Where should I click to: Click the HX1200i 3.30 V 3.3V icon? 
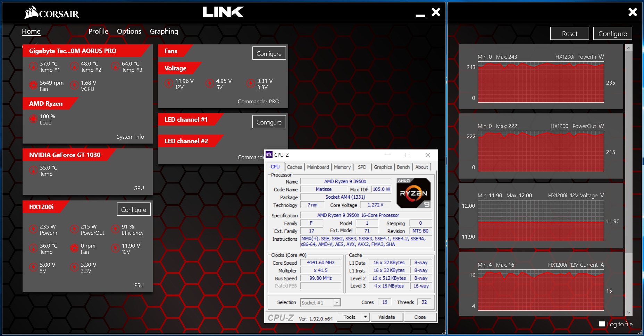coord(74,267)
